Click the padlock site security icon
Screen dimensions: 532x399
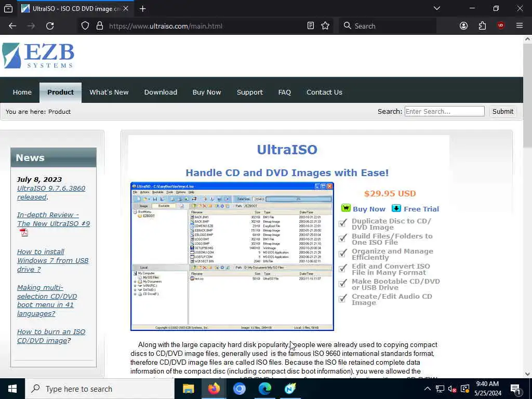tap(99, 26)
